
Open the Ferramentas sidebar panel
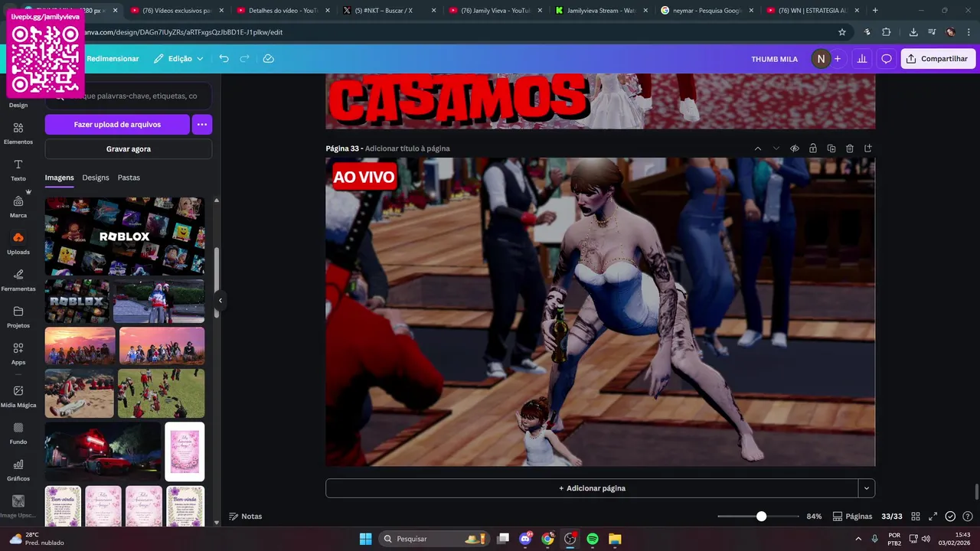(x=18, y=280)
